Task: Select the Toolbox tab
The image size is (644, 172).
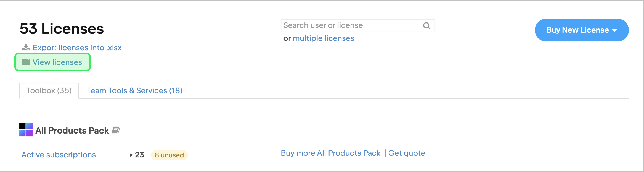Action: pos(49,90)
